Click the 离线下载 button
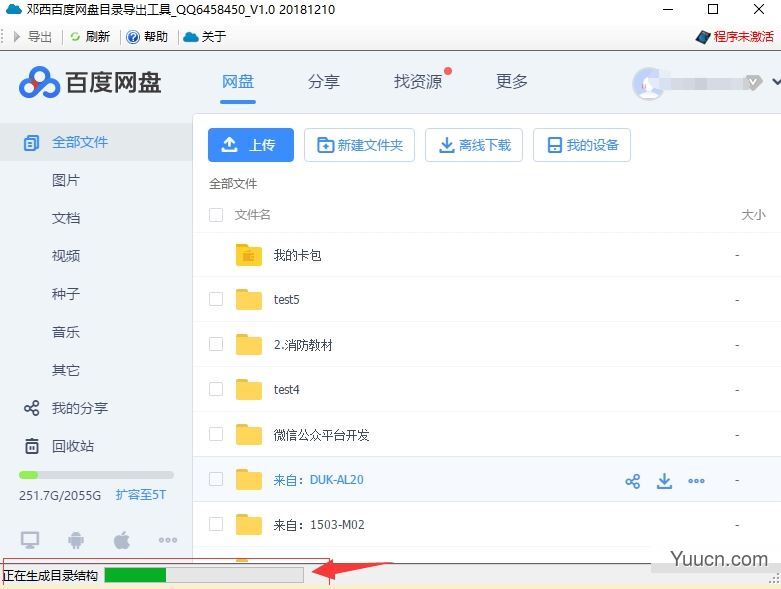The height and width of the screenshot is (589, 781). pyautogui.click(x=474, y=145)
